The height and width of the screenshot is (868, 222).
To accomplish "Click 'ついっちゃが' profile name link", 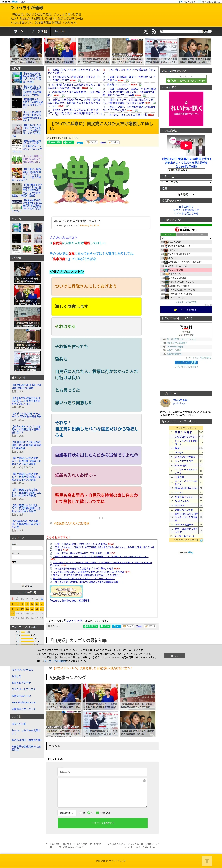I will coord(180,400).
